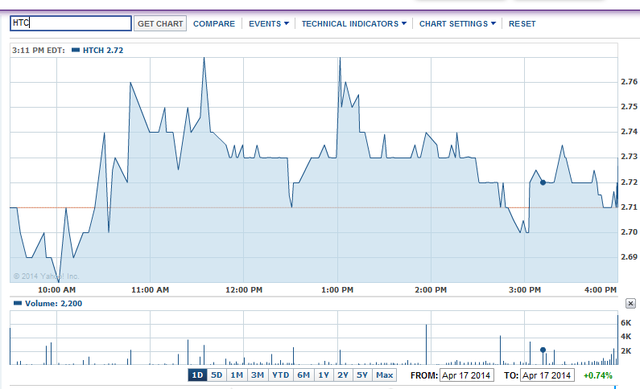Switch to the 3M range
The image size is (640, 389).
coord(257,375)
